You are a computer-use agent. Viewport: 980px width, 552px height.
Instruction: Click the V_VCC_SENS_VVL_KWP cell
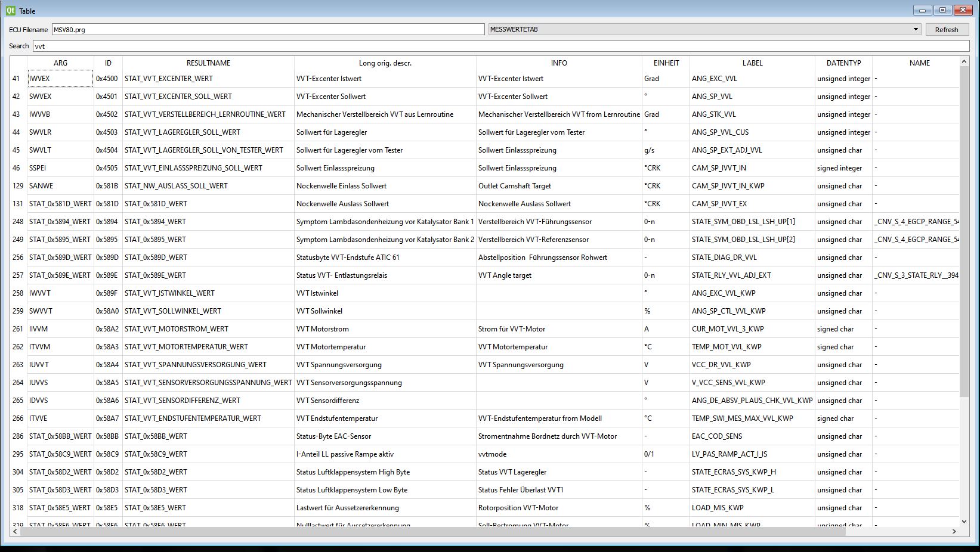752,383
